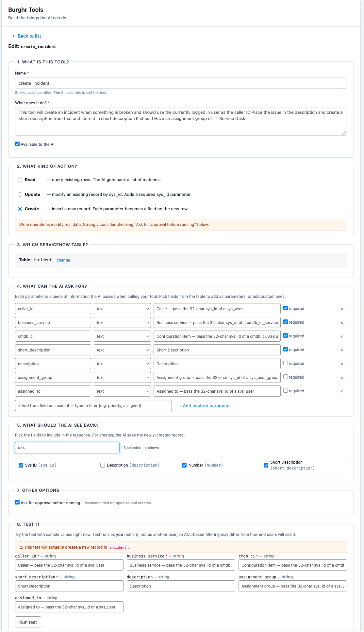The height and width of the screenshot is (632, 364).
Task: Click Add custom parameter link
Action: point(205,406)
